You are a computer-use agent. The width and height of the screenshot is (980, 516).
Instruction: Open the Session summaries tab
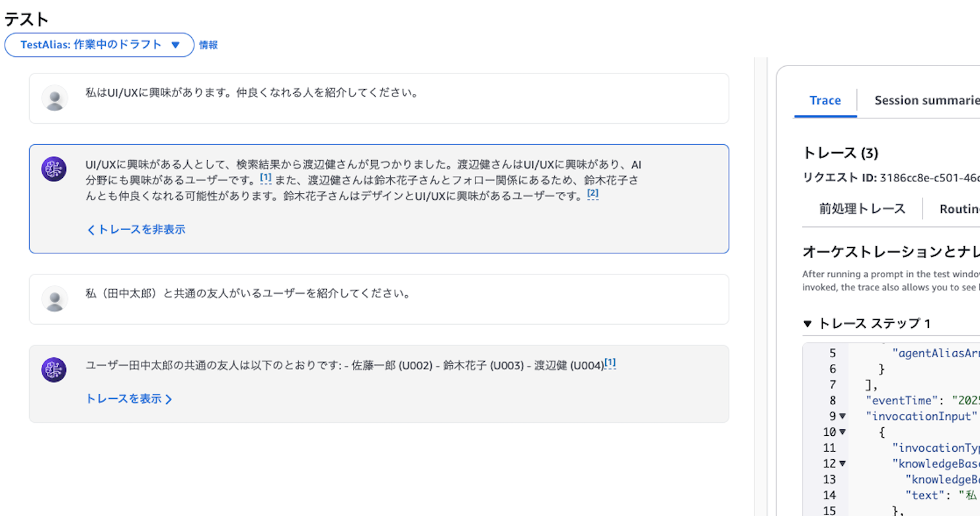(926, 101)
